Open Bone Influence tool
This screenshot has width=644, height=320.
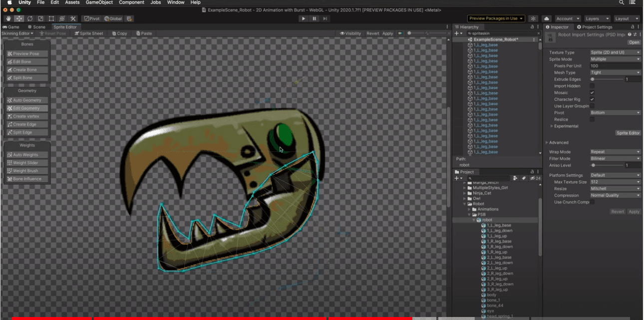[x=27, y=179]
